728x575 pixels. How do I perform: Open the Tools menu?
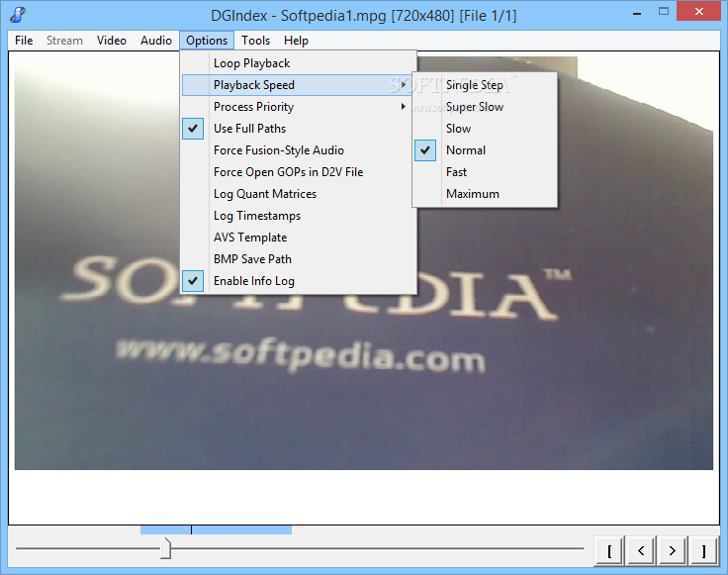coord(255,41)
